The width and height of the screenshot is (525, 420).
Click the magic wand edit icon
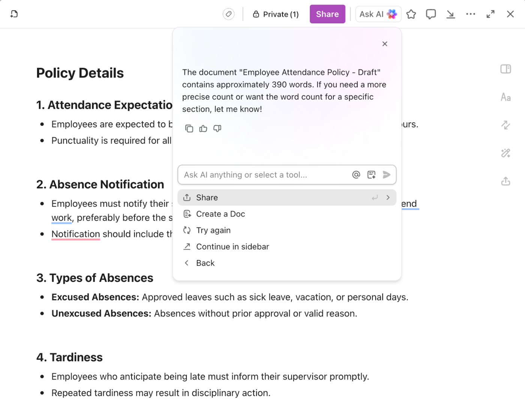point(505,153)
